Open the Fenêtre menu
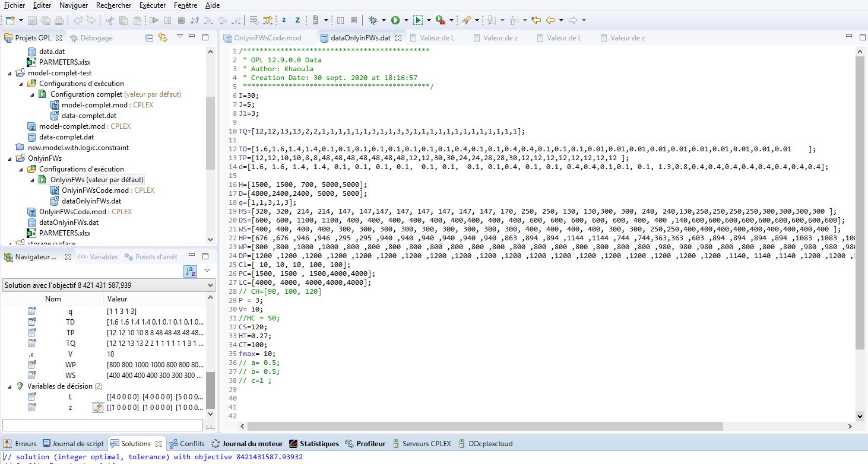 tap(185, 5)
